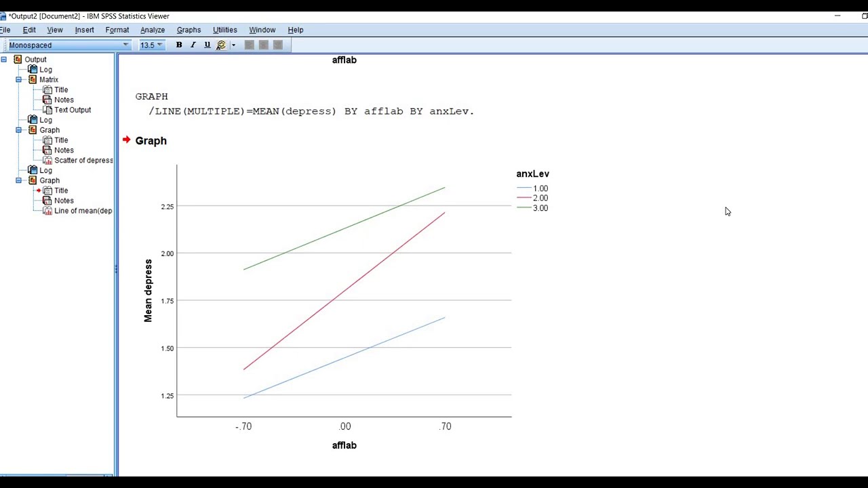Click the -.70 x-axis tick label
The height and width of the screenshot is (488, 868).
point(243,426)
